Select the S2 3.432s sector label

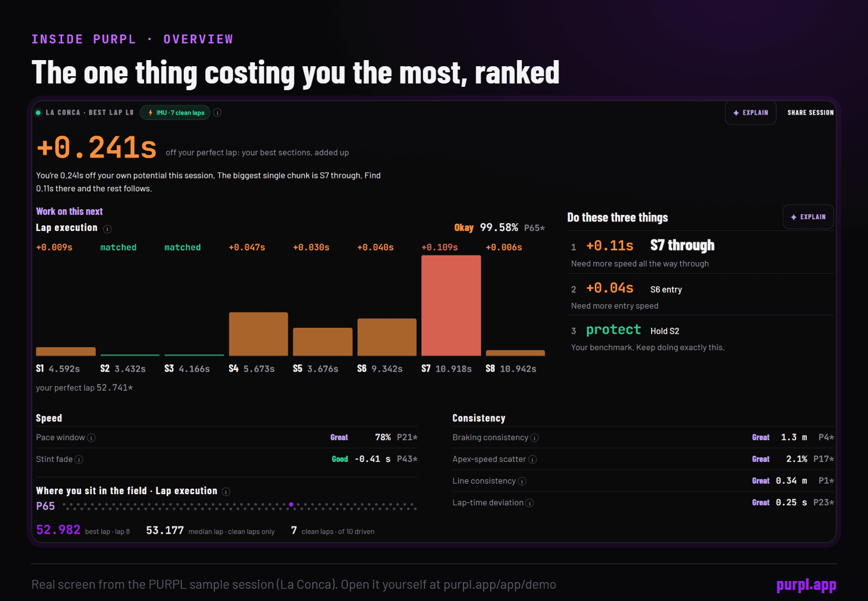[123, 369]
